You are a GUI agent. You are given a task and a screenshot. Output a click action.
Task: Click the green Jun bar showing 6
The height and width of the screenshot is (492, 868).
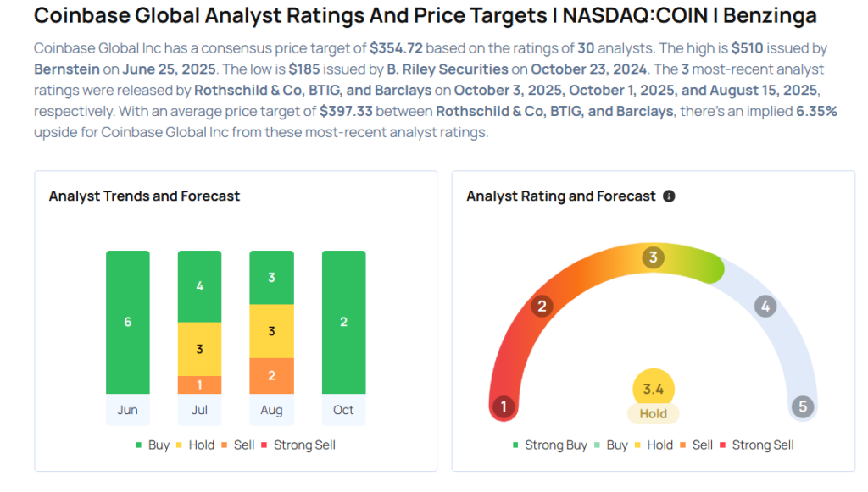coord(127,322)
